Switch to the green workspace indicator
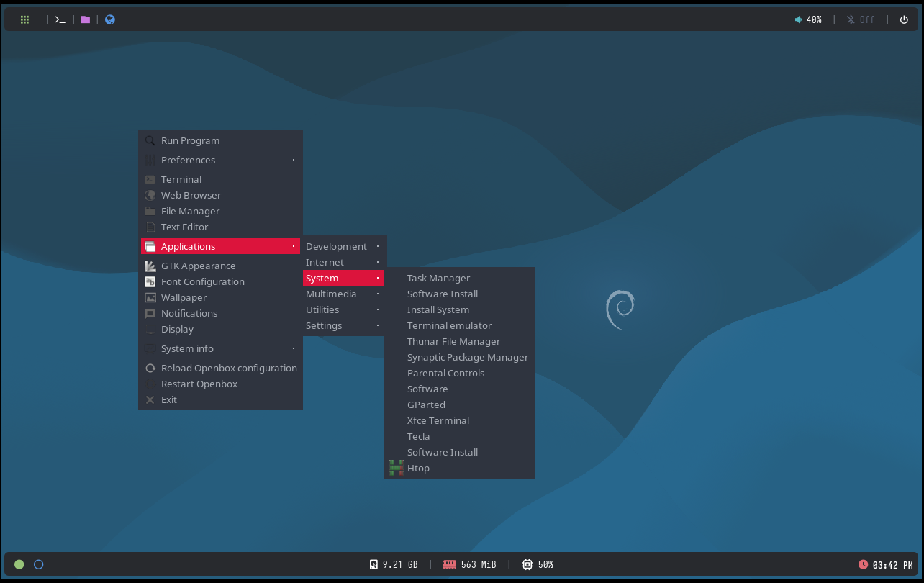924x583 pixels. (x=19, y=564)
